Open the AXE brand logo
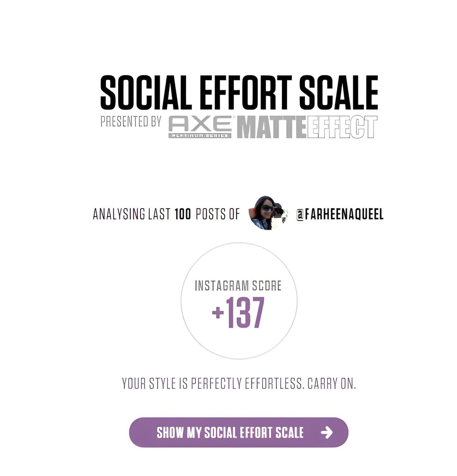This screenshot has width=457, height=476. click(200, 127)
